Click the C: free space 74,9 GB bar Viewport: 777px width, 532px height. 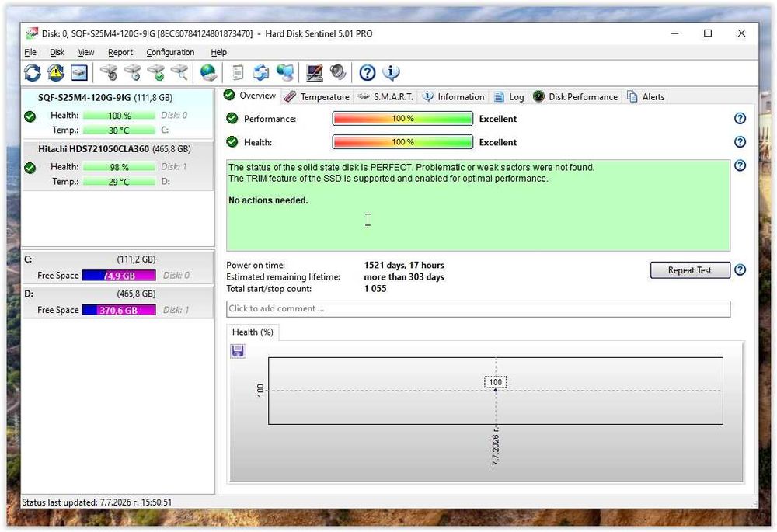pos(119,276)
